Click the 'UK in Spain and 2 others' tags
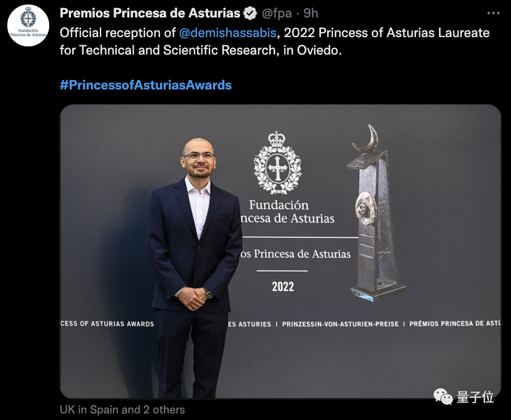The image size is (511, 420). point(122,410)
